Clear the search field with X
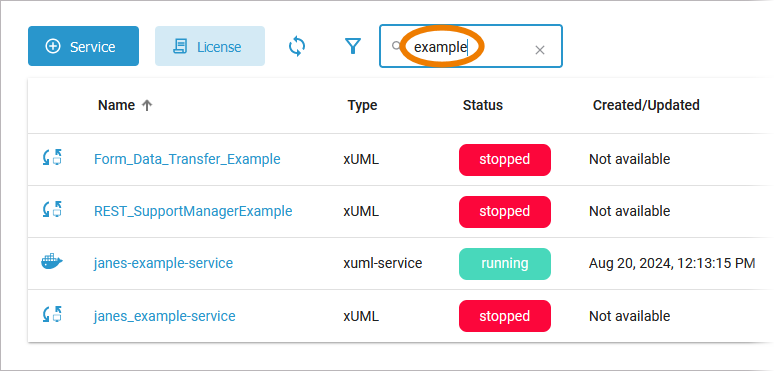The width and height of the screenshot is (775, 371). point(540,50)
